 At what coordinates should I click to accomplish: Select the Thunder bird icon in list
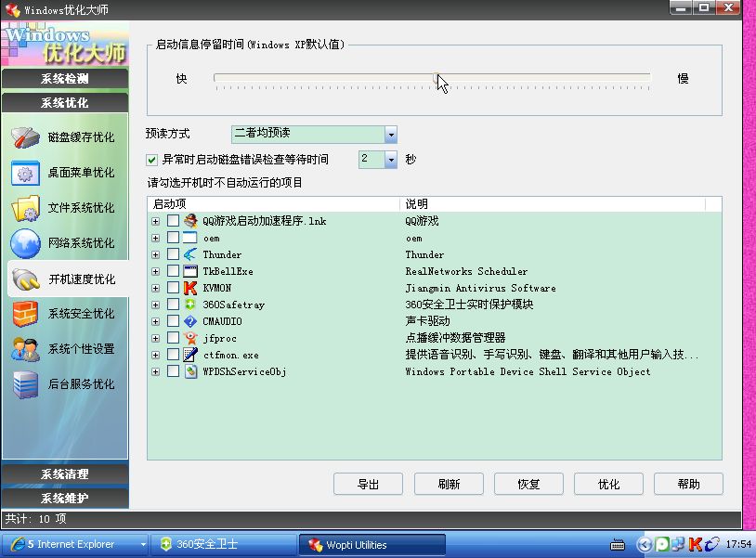[190, 254]
